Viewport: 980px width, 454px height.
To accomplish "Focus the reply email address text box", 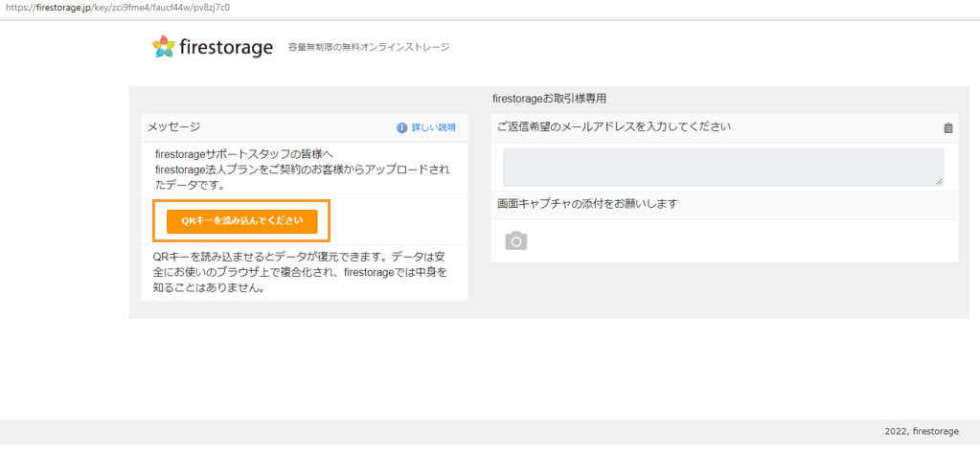I will click(x=723, y=167).
